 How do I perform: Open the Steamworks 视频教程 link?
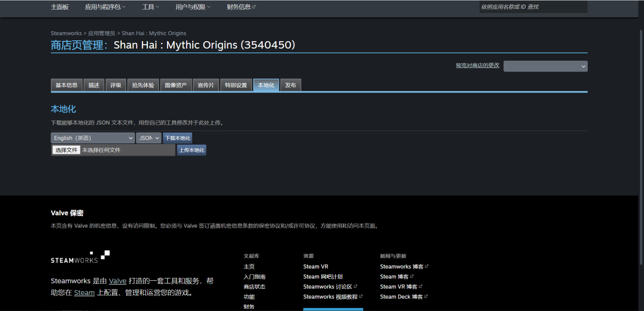click(x=333, y=296)
